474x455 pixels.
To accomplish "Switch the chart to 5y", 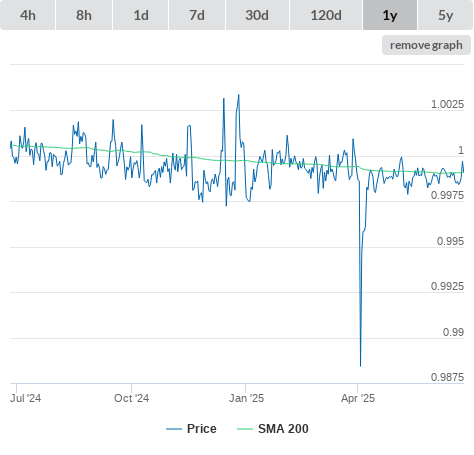I will coord(446,15).
